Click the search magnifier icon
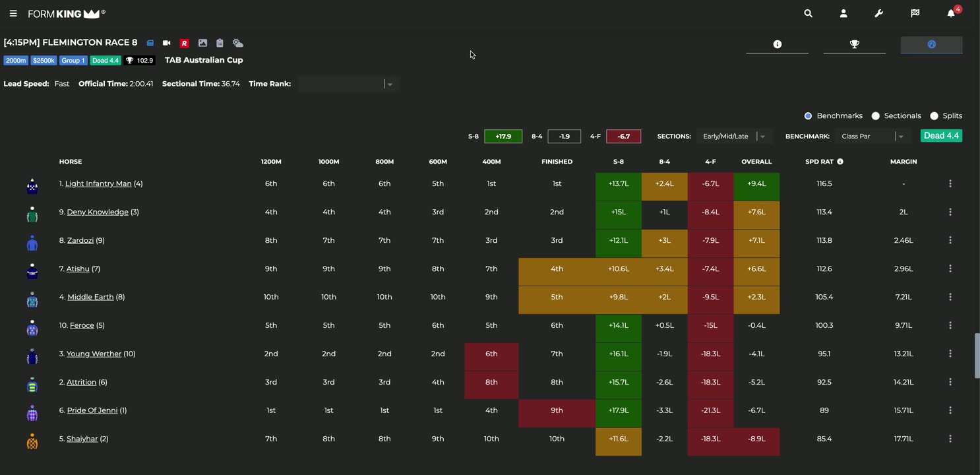The width and height of the screenshot is (980, 475). (808, 13)
